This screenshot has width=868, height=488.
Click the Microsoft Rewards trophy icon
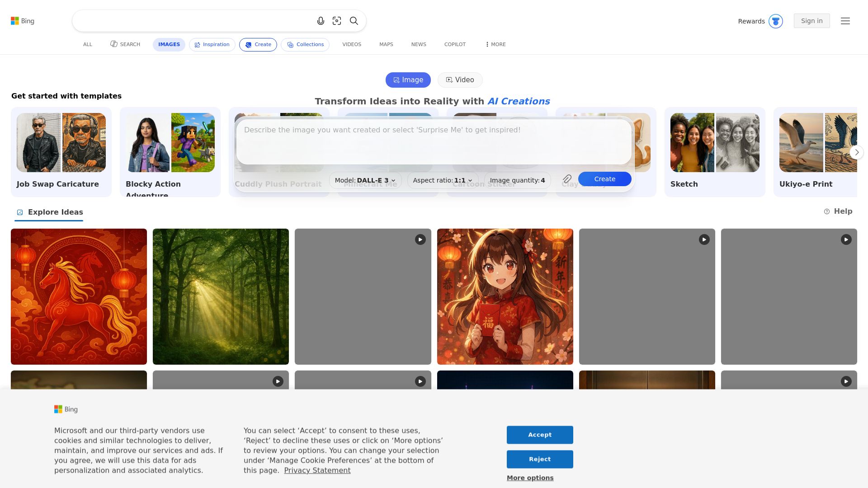point(776,21)
